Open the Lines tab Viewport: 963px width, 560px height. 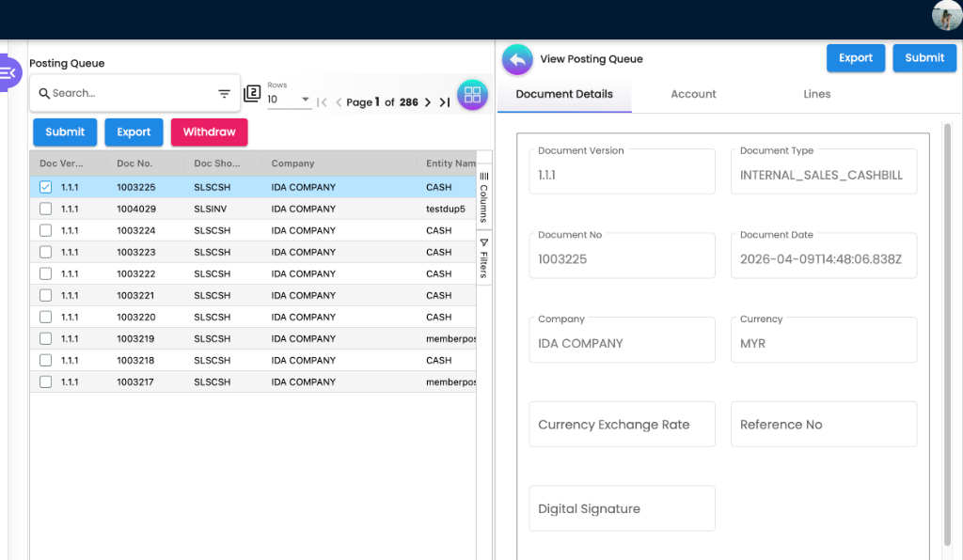[x=816, y=94]
